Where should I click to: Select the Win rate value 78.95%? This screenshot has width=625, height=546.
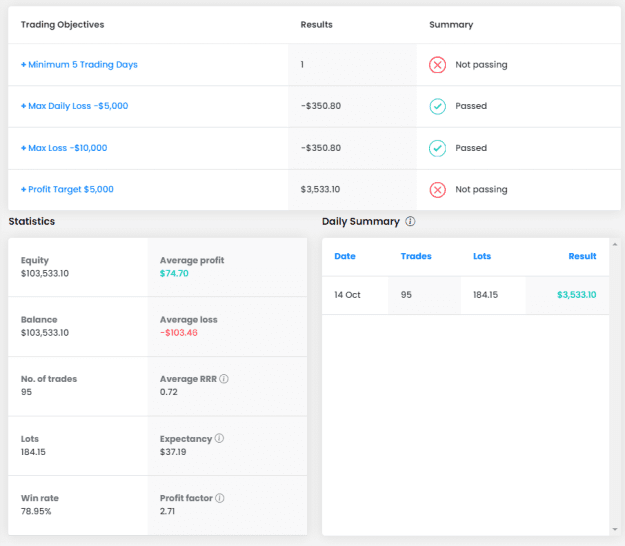pos(36,511)
